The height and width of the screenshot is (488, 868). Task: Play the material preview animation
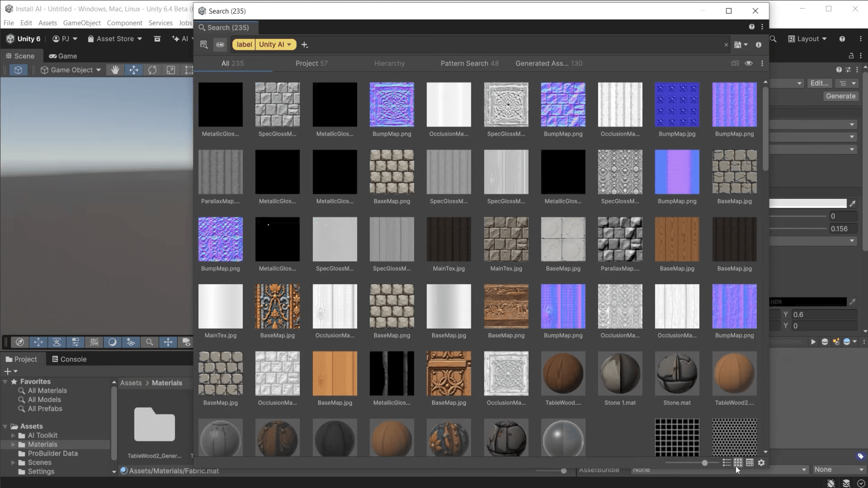[x=813, y=342]
